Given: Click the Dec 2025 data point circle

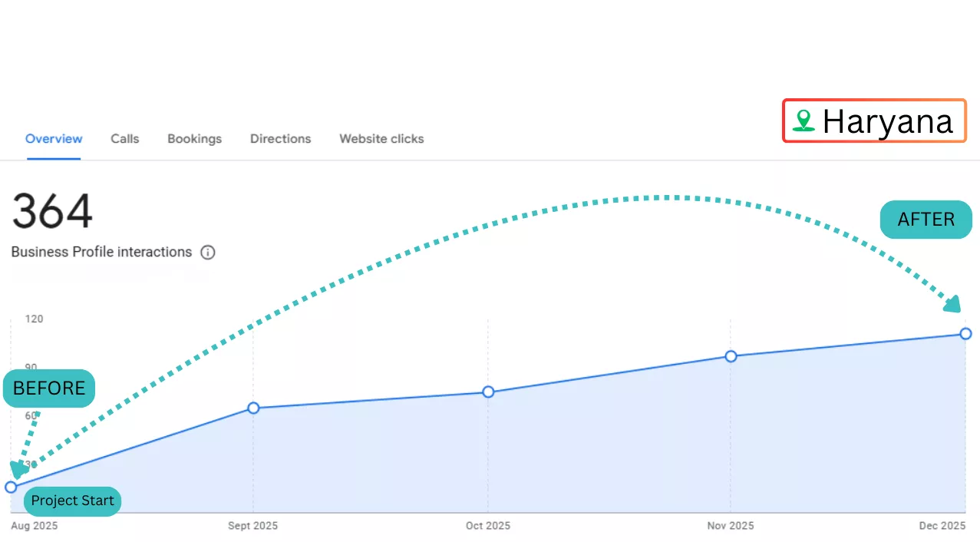Looking at the screenshot, I should coord(965,333).
